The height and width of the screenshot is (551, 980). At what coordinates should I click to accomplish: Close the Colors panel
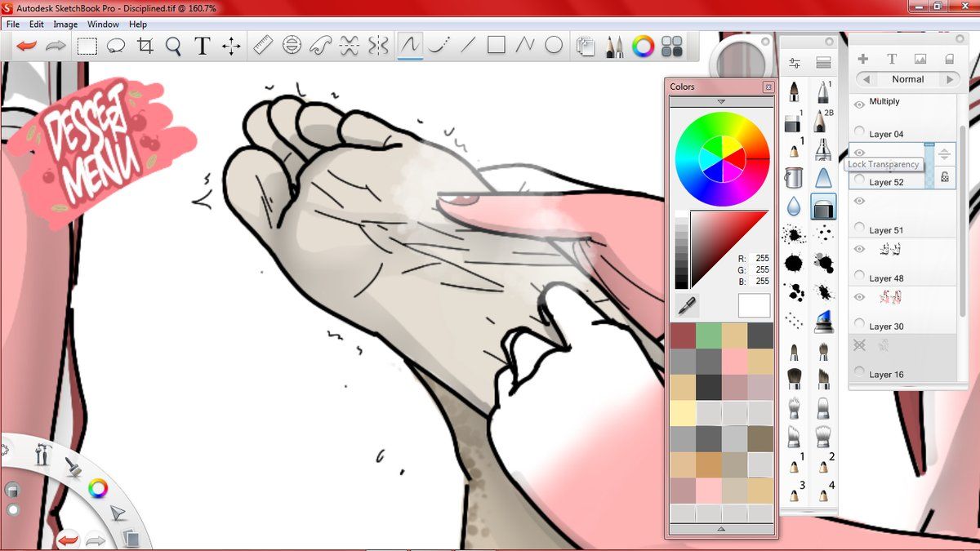[x=768, y=87]
